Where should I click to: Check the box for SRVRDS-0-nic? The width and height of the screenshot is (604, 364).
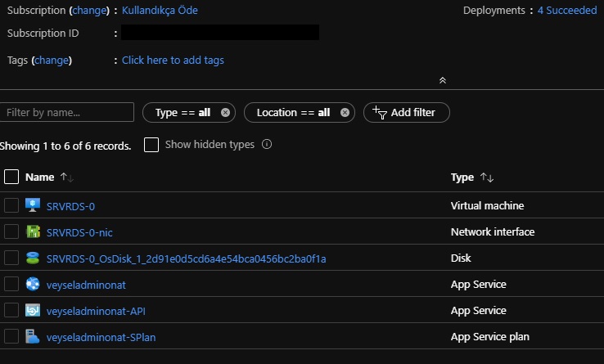[11, 231]
